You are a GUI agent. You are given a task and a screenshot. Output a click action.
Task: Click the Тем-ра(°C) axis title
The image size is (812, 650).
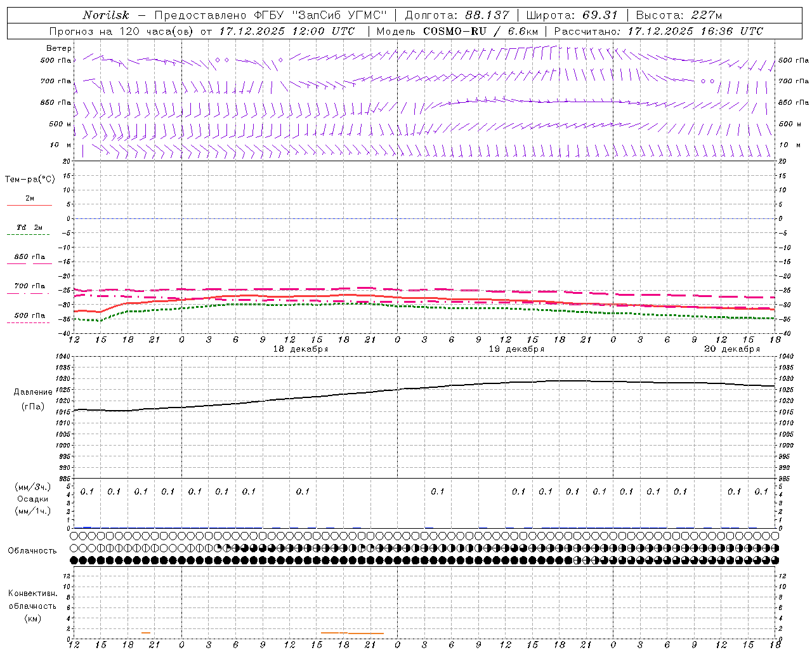pos(30,180)
